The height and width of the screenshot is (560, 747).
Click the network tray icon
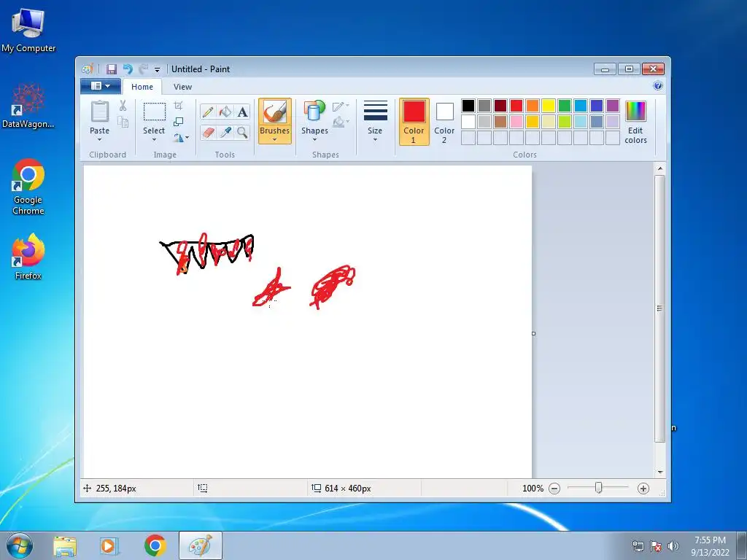click(638, 545)
